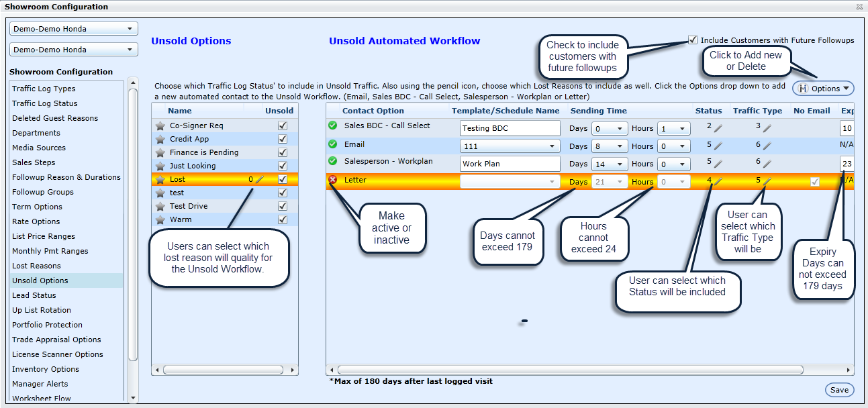Open Days dropdown for Salesperson Workplan row

point(610,164)
